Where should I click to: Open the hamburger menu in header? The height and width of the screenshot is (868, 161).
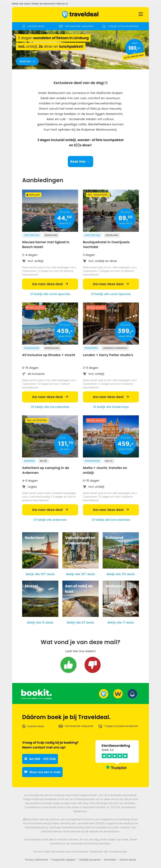pos(141,14)
